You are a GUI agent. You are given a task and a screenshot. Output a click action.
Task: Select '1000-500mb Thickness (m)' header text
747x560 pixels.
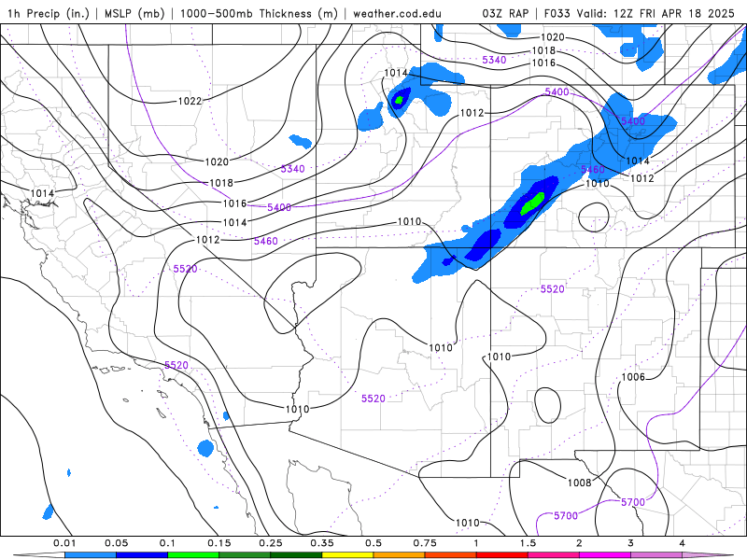259,14
